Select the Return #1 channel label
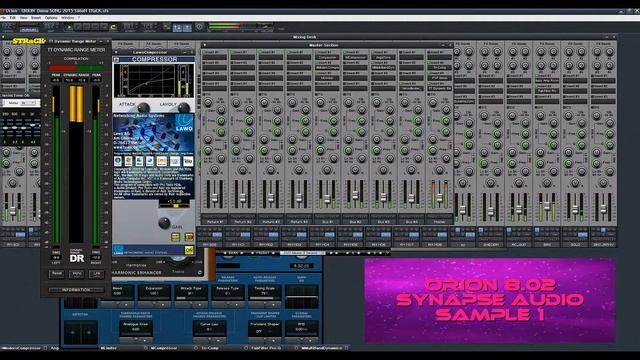 point(215,222)
